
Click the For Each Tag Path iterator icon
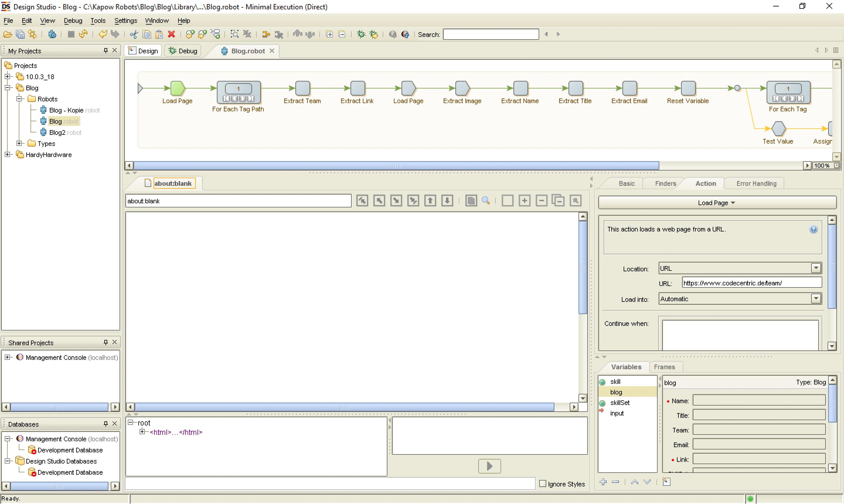click(x=238, y=92)
